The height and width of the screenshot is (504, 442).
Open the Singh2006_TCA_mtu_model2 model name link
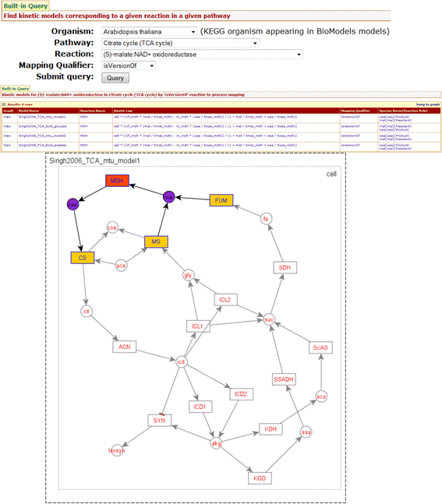42,136
